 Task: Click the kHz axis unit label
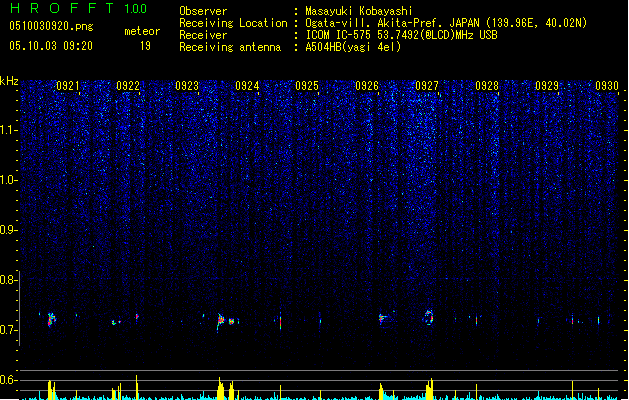(x=9, y=81)
